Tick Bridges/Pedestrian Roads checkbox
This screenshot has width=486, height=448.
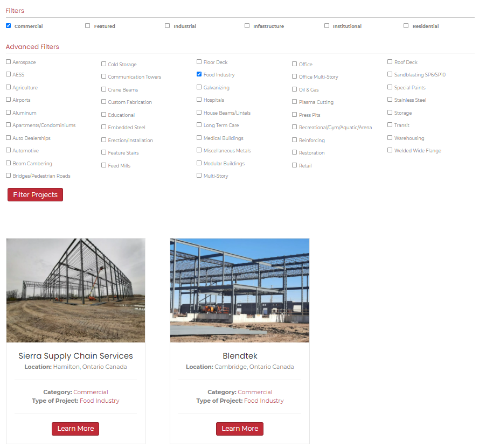coord(9,176)
